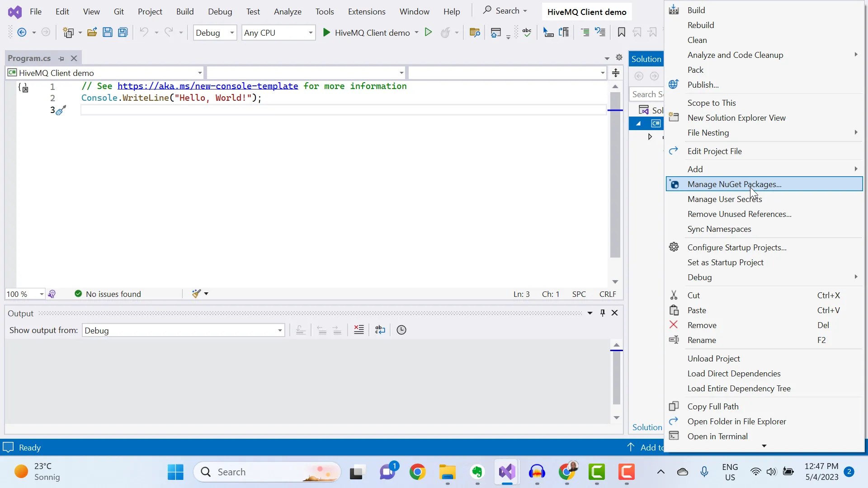This screenshot has height=488, width=868.
Task: Click the Build icon in toolbar
Action: coord(674,10)
